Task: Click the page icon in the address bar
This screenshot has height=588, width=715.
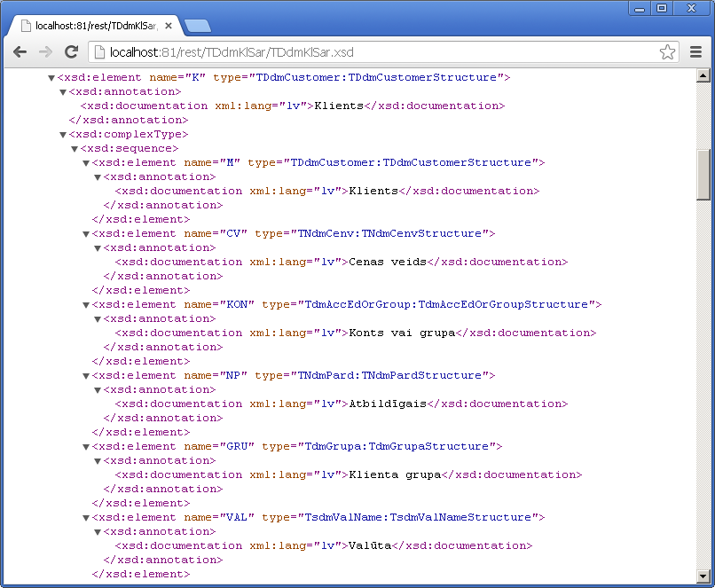Action: tap(99, 52)
